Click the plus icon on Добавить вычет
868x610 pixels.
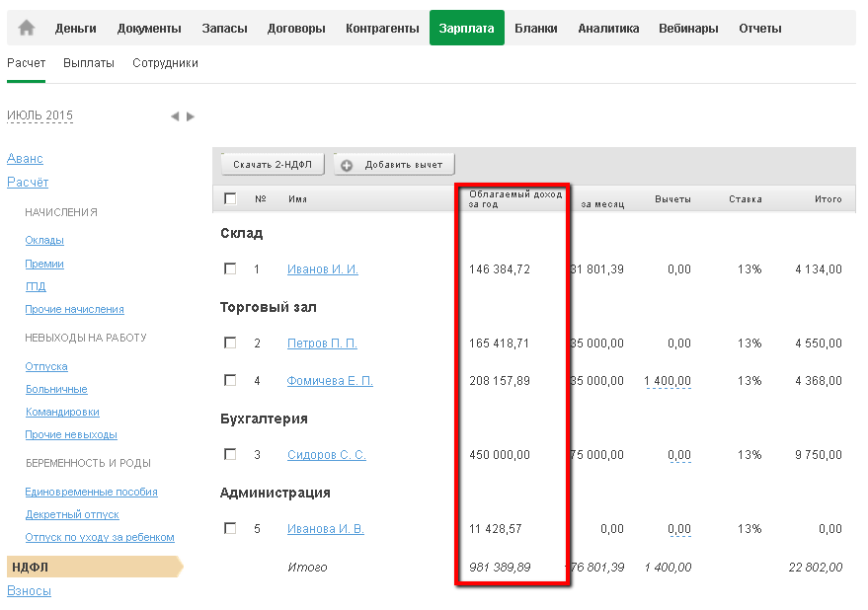coord(347,165)
